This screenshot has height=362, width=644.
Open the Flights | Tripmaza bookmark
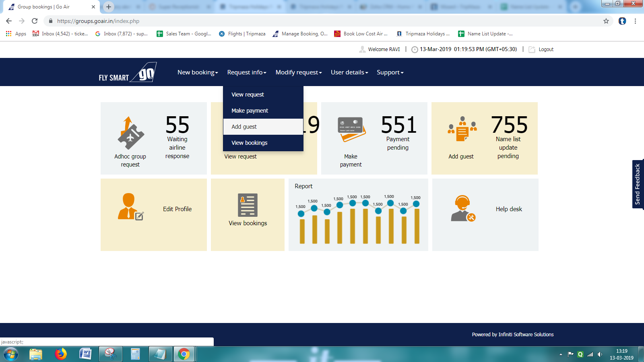pyautogui.click(x=242, y=34)
